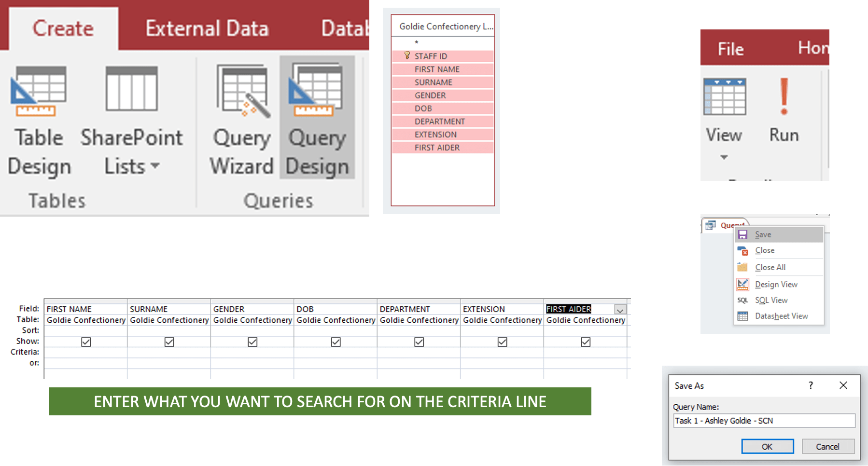Select DEPARTMENT in the table field list
This screenshot has height=466, width=868.
(439, 122)
